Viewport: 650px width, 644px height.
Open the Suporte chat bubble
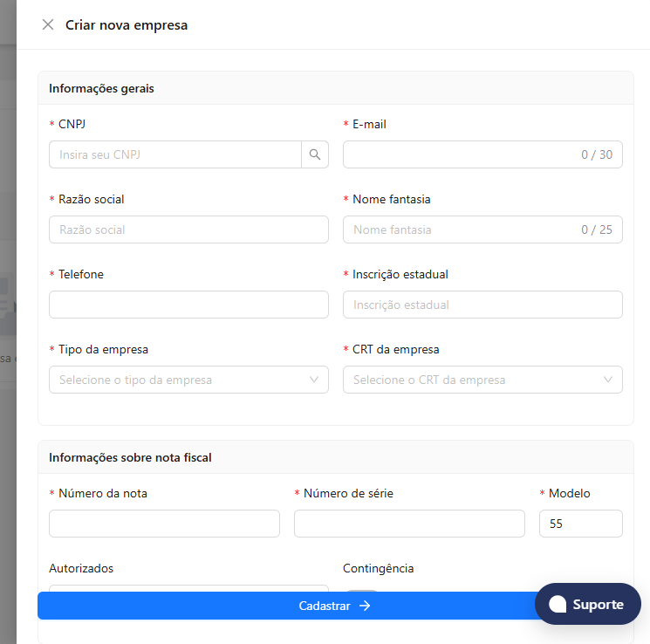587,604
